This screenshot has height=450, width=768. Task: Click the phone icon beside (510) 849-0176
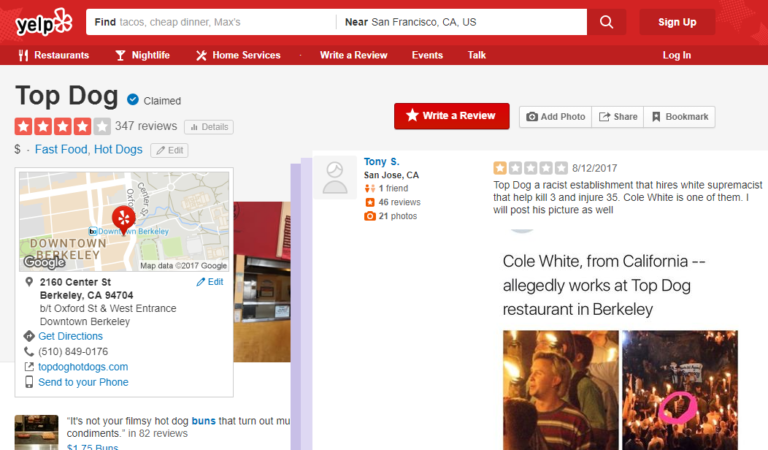click(29, 352)
